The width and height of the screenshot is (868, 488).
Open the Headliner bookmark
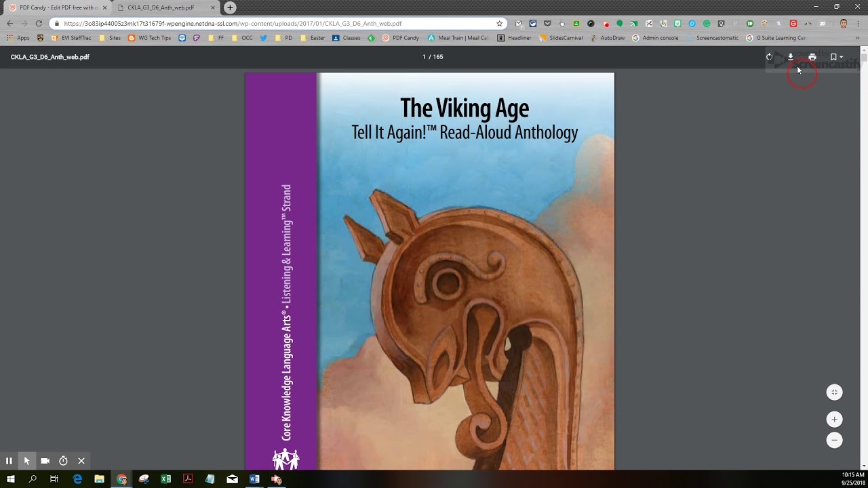point(515,38)
